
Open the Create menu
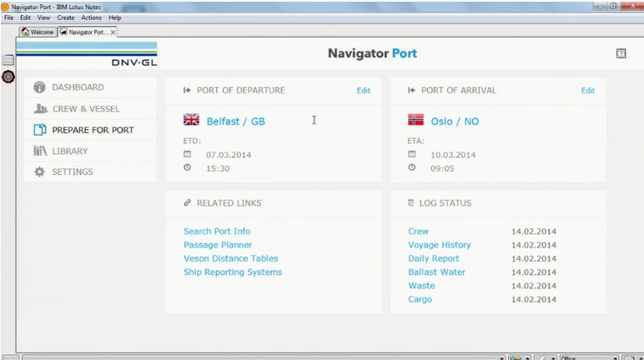click(x=66, y=17)
